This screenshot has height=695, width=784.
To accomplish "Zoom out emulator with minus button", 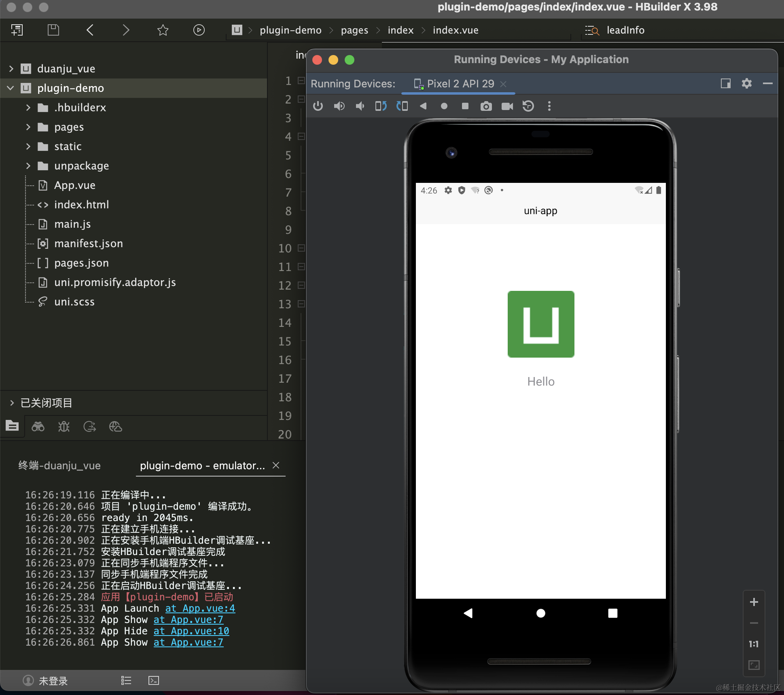I will [x=754, y=623].
